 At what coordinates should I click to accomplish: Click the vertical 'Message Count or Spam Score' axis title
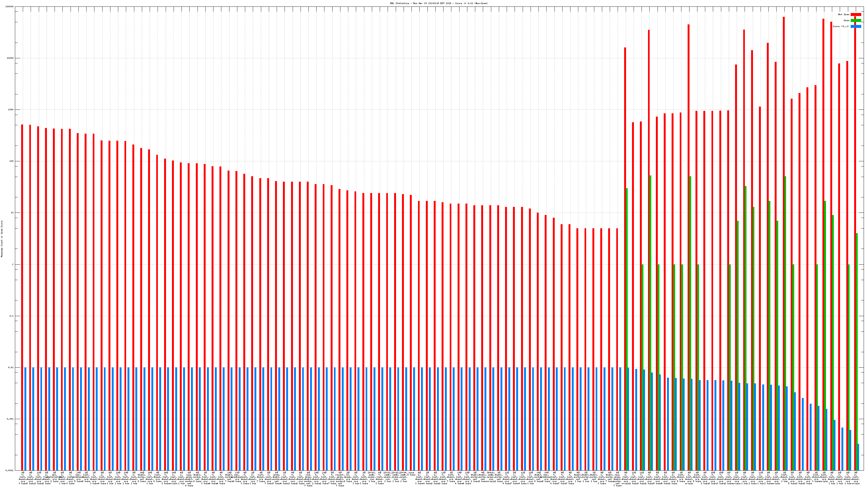pos(2,239)
